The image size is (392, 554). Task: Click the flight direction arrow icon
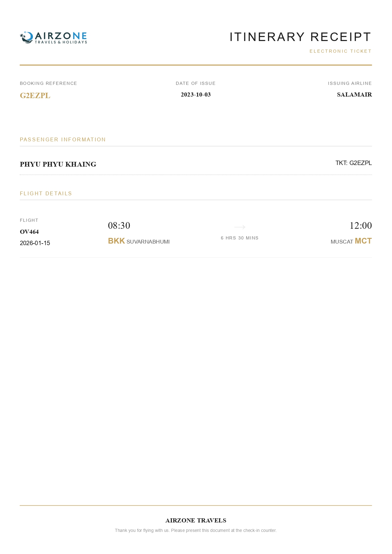pos(240,227)
